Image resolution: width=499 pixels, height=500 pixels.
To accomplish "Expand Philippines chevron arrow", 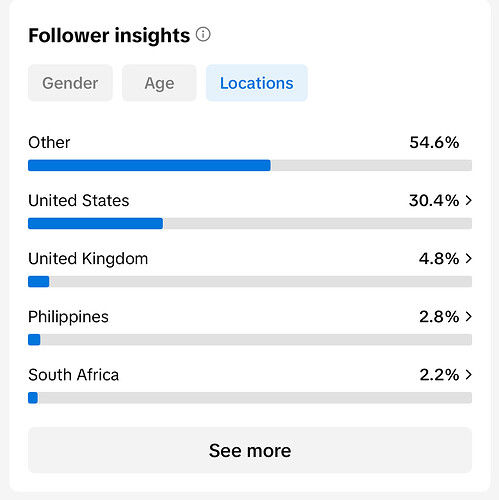I will [469, 316].
